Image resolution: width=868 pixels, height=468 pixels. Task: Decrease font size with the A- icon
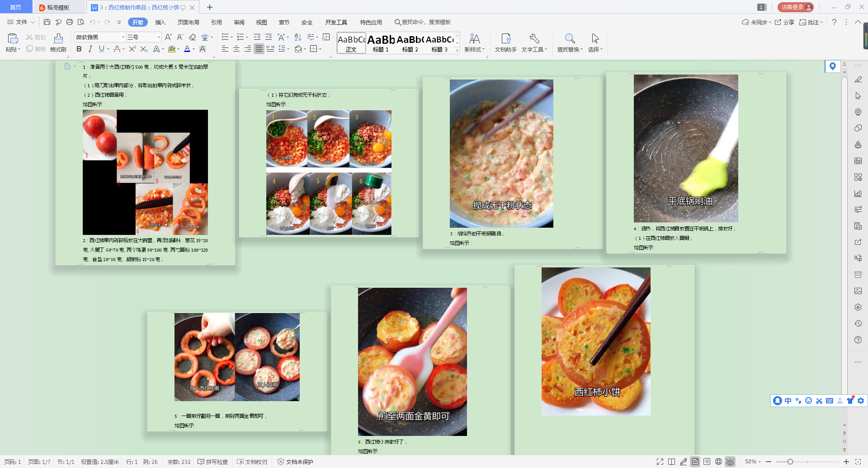[x=180, y=37]
